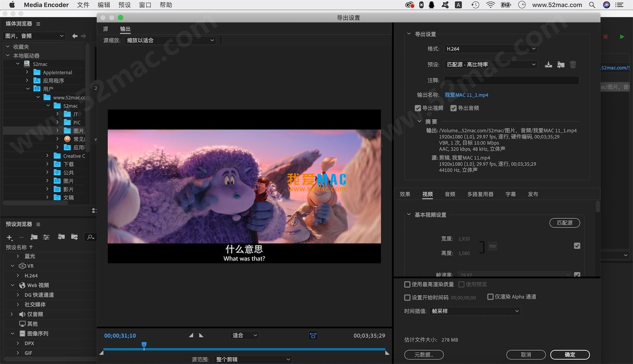Click the 取消 button
The width and height of the screenshot is (633, 364).
pos(526,355)
